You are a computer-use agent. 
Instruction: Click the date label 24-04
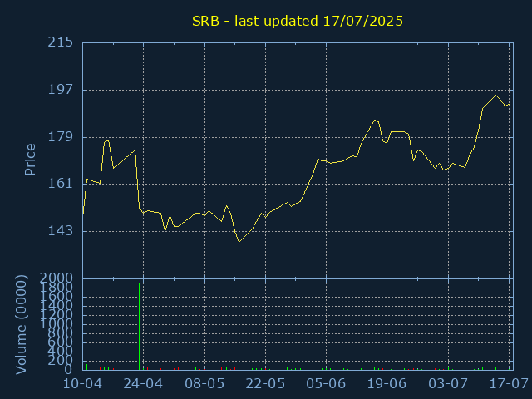[143, 384]
